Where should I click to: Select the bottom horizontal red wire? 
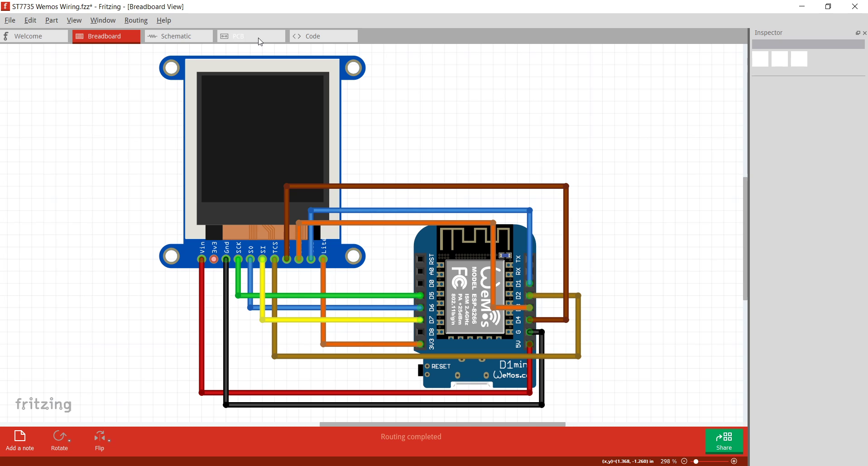pyautogui.click(x=365, y=393)
